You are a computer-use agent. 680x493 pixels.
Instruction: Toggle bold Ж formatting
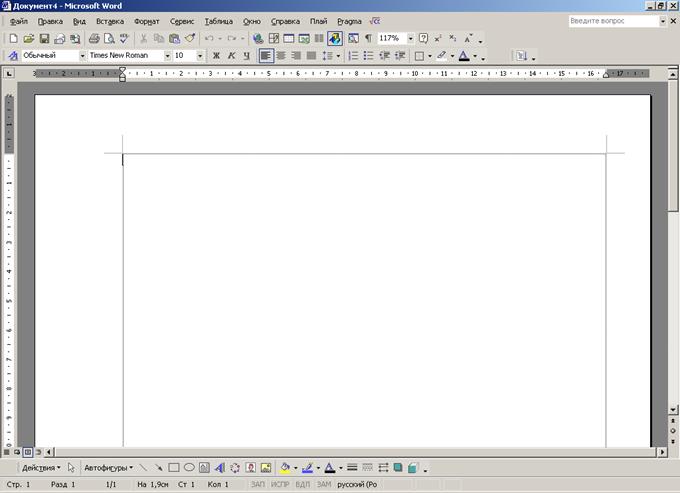pos(216,56)
